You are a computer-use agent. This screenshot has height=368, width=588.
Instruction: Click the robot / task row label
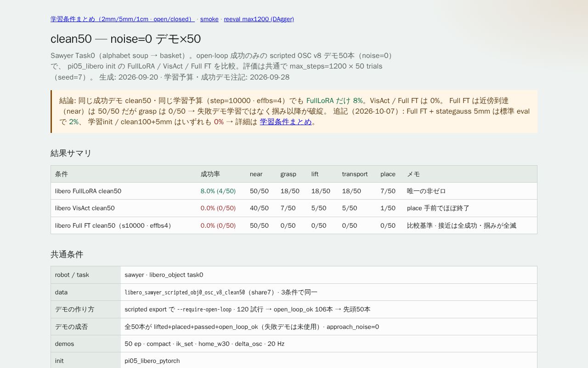(x=72, y=275)
